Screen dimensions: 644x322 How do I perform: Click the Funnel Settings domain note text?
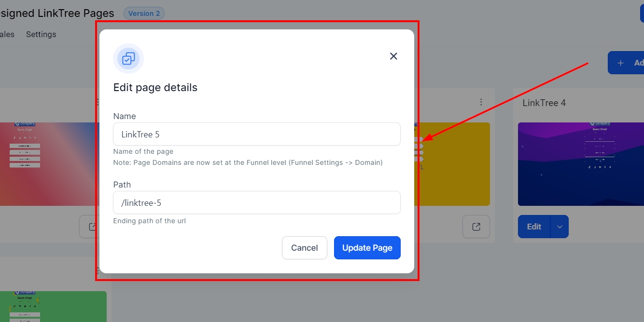(x=248, y=162)
